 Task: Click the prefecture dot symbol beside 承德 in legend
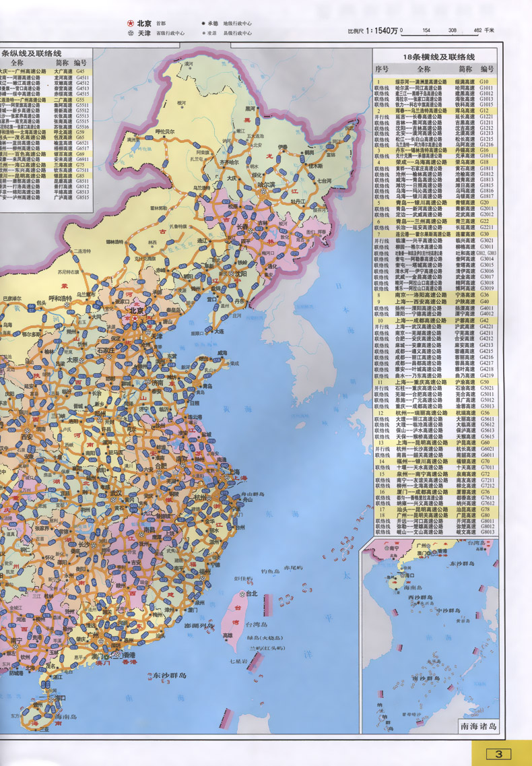click(203, 24)
